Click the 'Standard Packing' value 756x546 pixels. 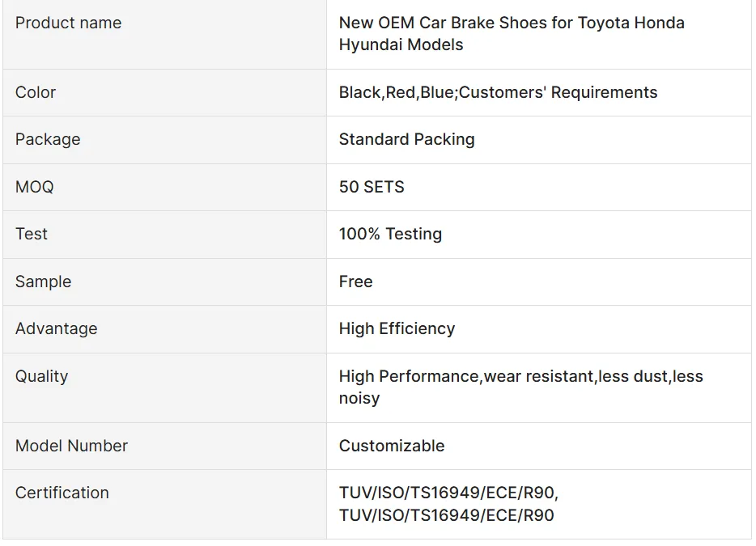pyautogui.click(x=406, y=139)
